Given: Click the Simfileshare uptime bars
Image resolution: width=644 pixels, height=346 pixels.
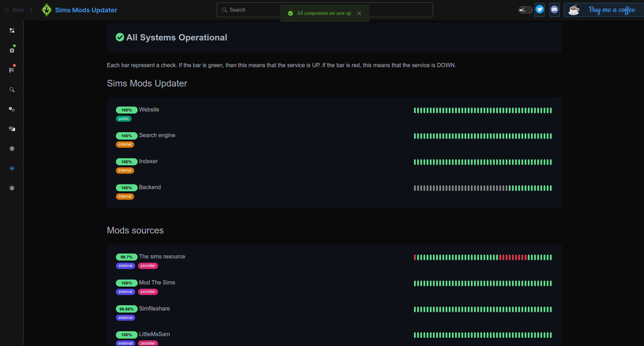Looking at the screenshot, I should [x=483, y=309].
